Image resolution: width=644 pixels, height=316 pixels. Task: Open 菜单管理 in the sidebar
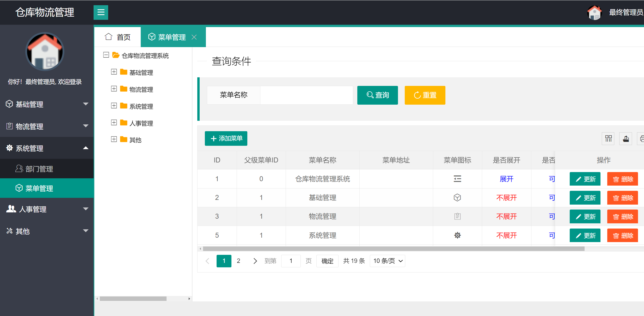[x=47, y=188]
